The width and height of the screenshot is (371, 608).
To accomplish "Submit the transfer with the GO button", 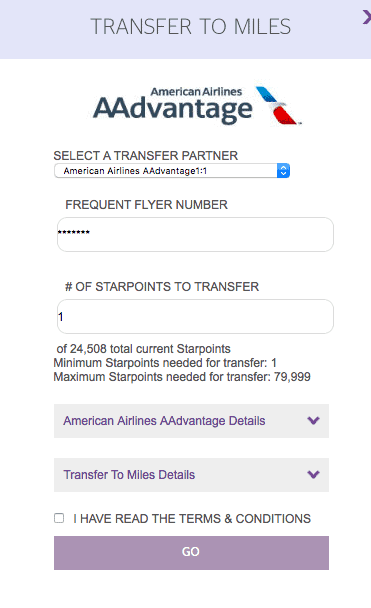I will tap(192, 553).
